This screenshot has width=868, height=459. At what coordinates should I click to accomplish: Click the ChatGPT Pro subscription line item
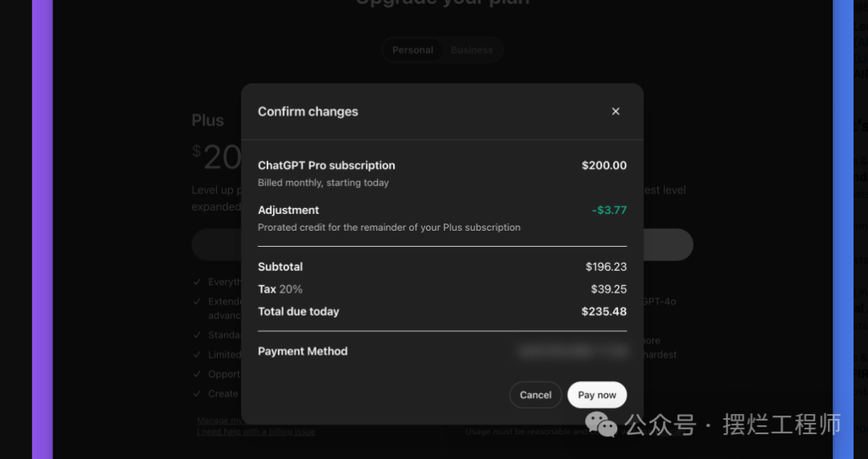pyautogui.click(x=326, y=166)
